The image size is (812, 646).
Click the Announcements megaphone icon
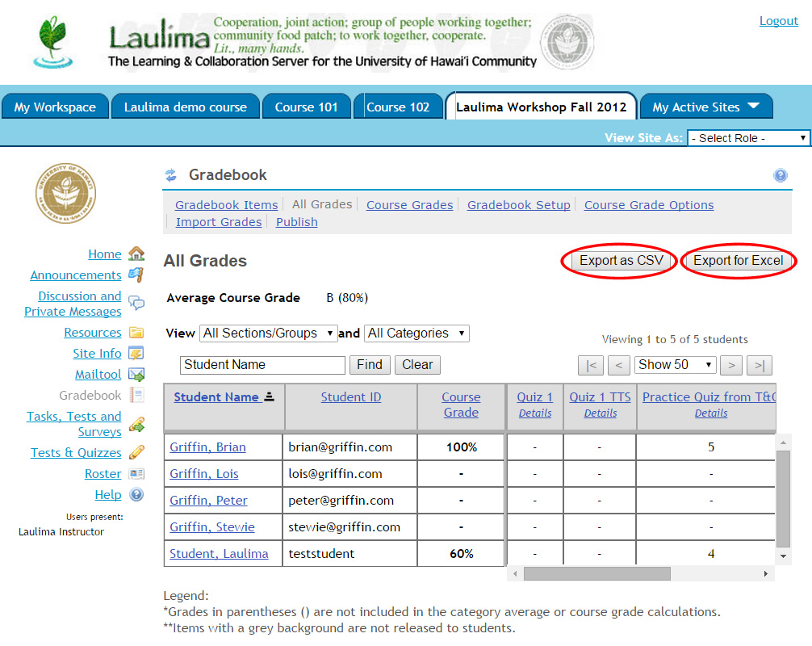[x=136, y=275]
